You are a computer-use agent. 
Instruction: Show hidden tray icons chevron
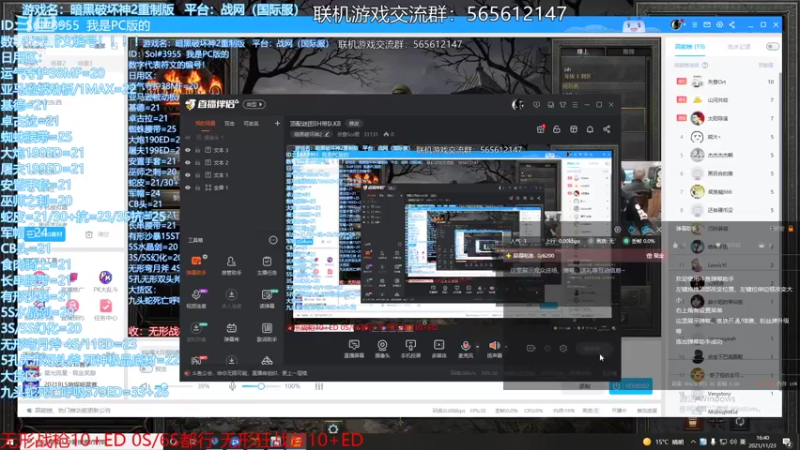pyautogui.click(x=693, y=441)
